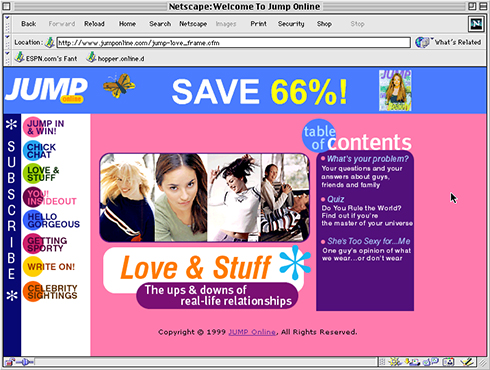Open the hopper.online.d bookmark

[115, 58]
